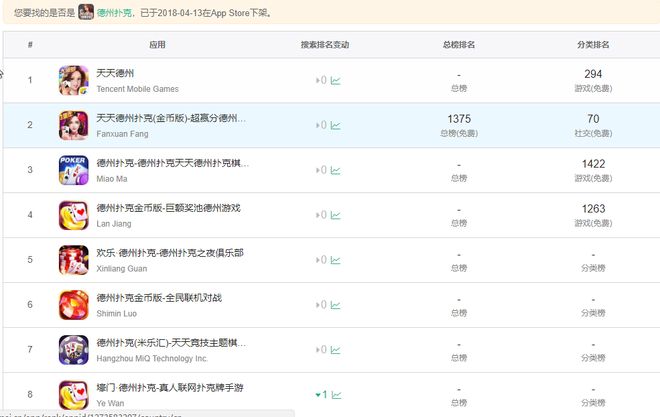
Task: Show rank trend chart for the Hangzhou MiQ app
Action: click(335, 350)
